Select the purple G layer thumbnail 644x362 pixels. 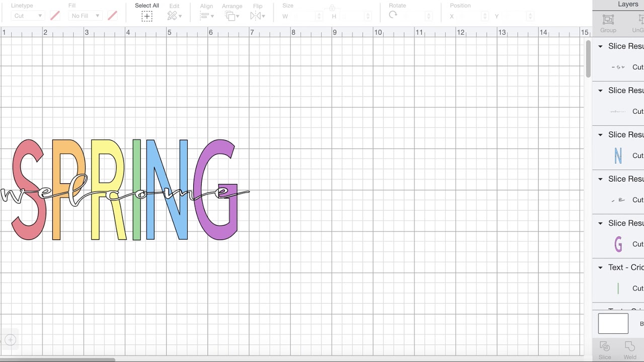coord(618,244)
